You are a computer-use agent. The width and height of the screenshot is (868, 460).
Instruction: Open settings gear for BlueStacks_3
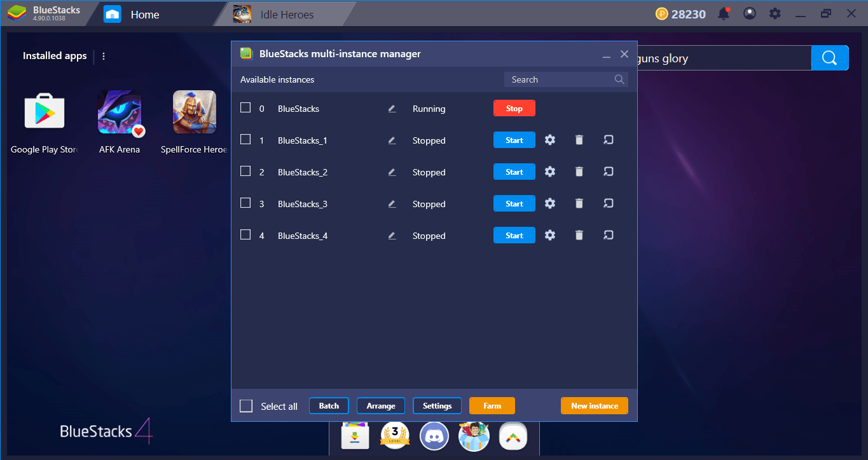tap(550, 203)
